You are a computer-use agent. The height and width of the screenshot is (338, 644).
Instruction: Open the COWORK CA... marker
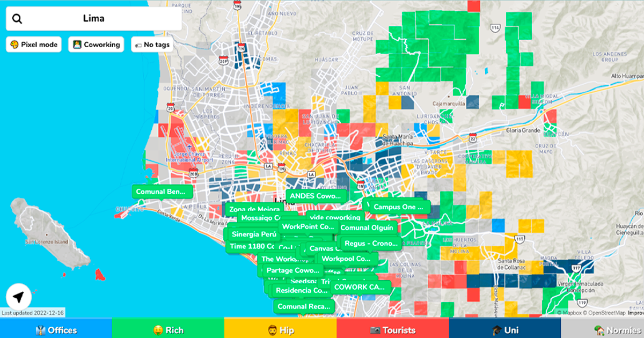pos(360,287)
